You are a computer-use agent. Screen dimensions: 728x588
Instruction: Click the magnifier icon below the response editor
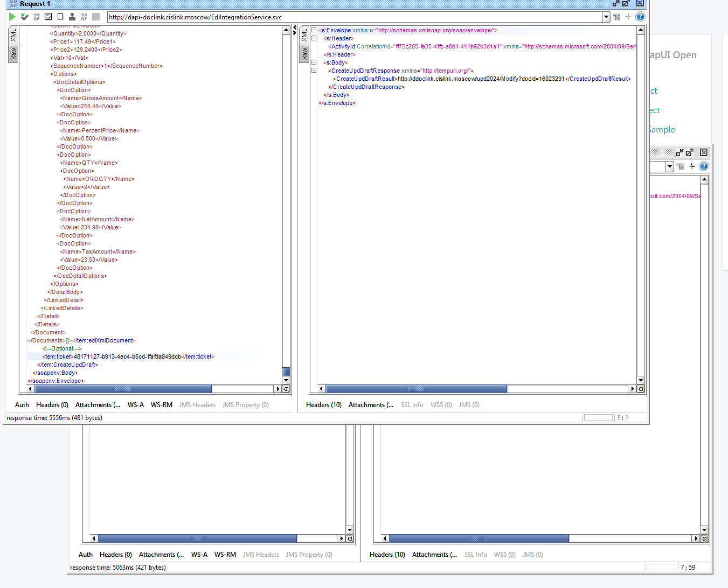coord(641,389)
